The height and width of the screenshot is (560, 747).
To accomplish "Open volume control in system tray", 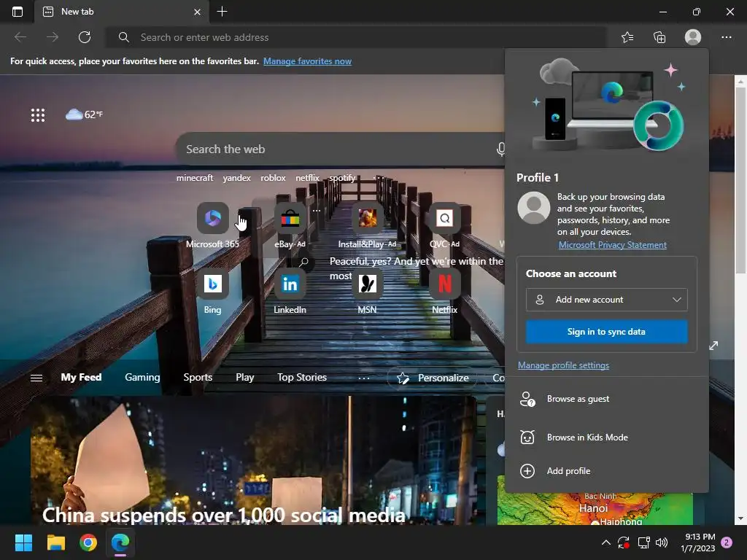I will (662, 542).
